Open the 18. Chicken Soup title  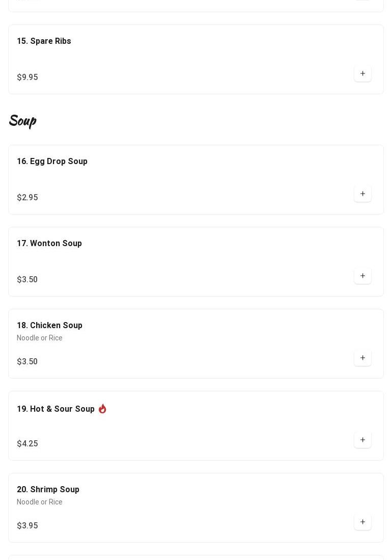49,326
